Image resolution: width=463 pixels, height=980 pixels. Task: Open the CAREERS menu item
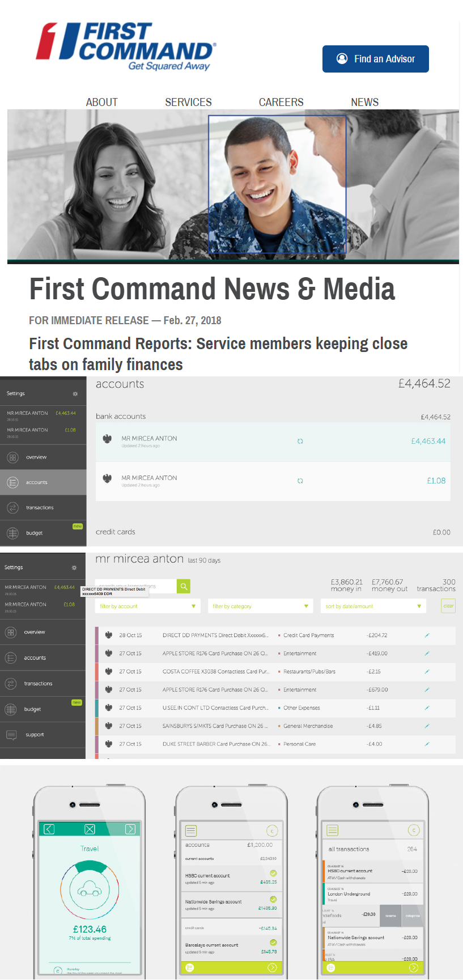pyautogui.click(x=281, y=102)
